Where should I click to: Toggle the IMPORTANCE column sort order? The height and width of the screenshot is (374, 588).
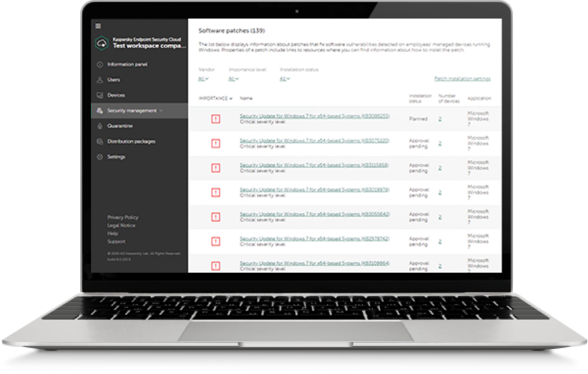pos(215,98)
